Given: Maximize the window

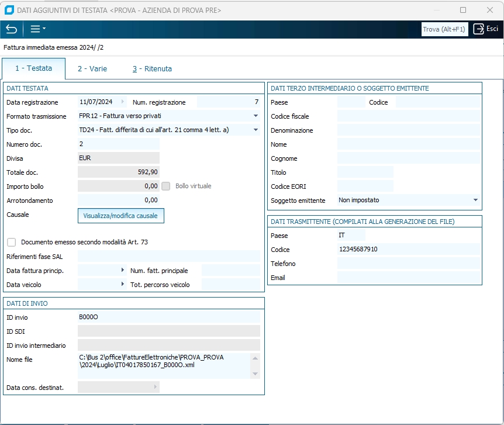Looking at the screenshot, I should [463, 10].
